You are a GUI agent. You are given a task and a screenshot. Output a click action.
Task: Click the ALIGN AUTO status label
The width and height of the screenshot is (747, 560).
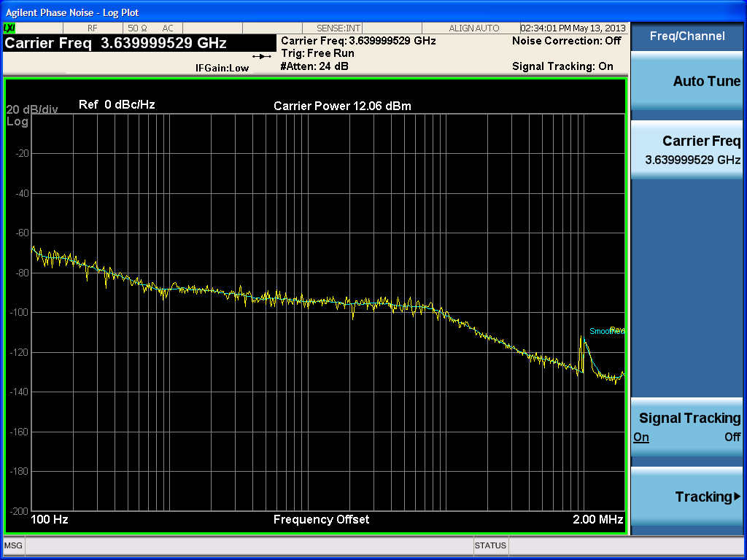coord(473,28)
